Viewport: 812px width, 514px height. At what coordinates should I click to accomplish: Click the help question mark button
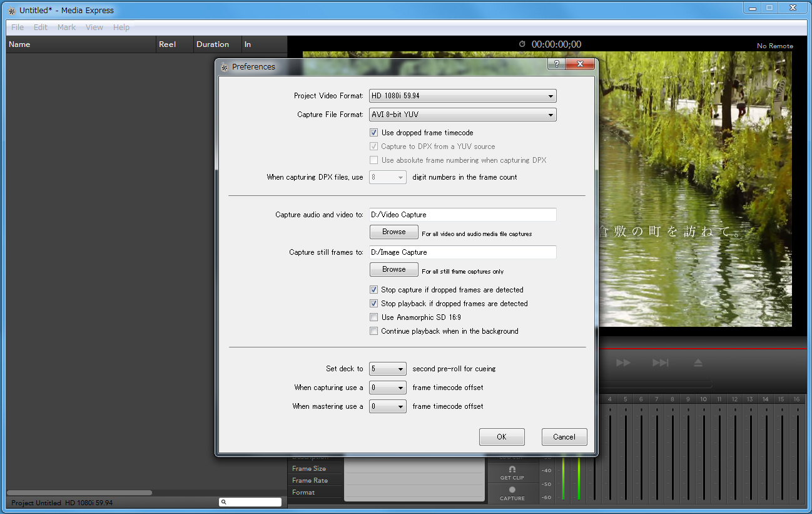click(x=556, y=64)
